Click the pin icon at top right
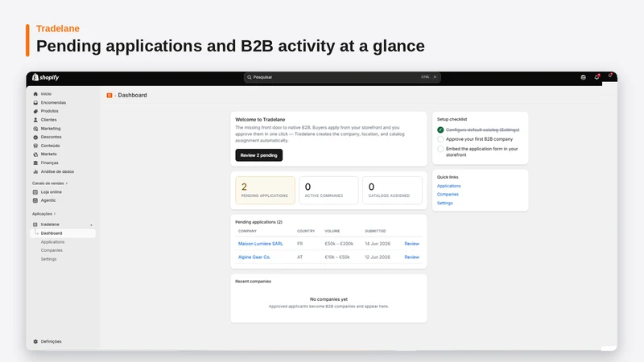 tap(610, 76)
